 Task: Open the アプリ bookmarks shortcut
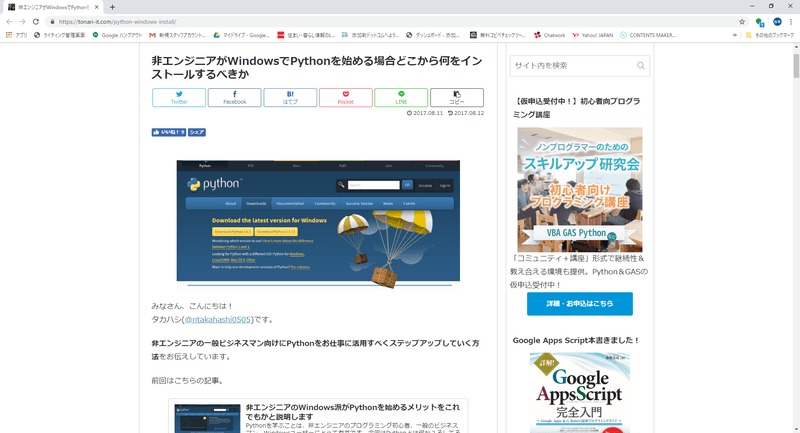[x=16, y=35]
